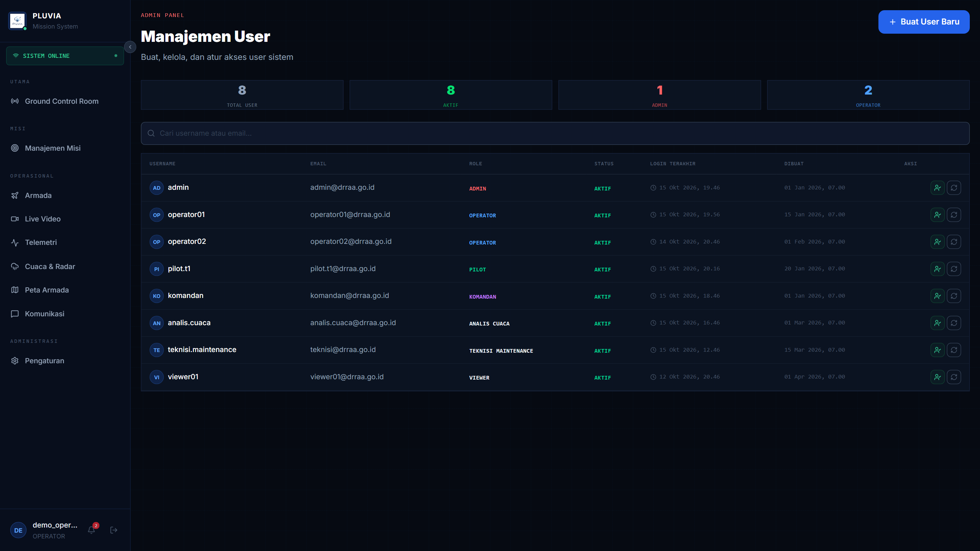
Task: Open the Armada section
Action: coord(65,195)
